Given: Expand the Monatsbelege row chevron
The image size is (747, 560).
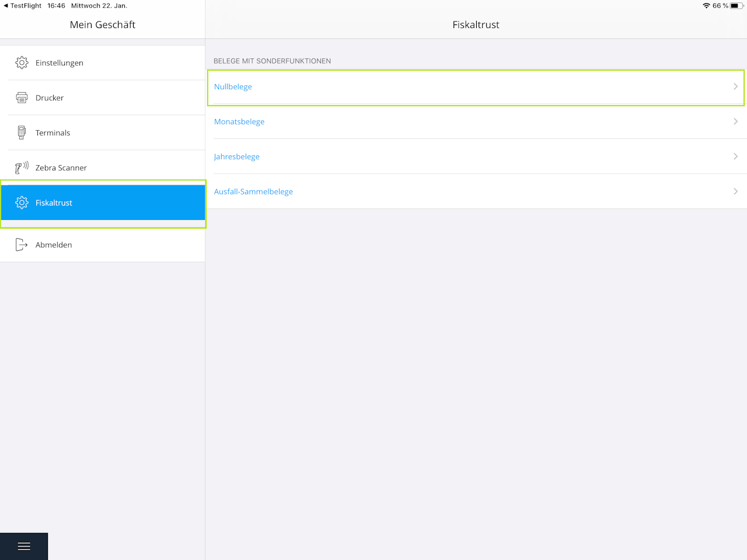Looking at the screenshot, I should (735, 121).
